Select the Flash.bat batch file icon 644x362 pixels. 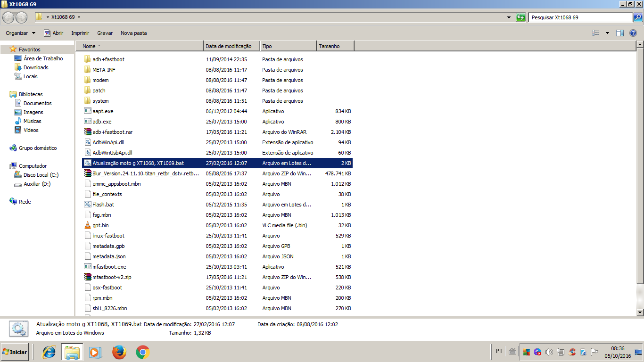tap(87, 205)
